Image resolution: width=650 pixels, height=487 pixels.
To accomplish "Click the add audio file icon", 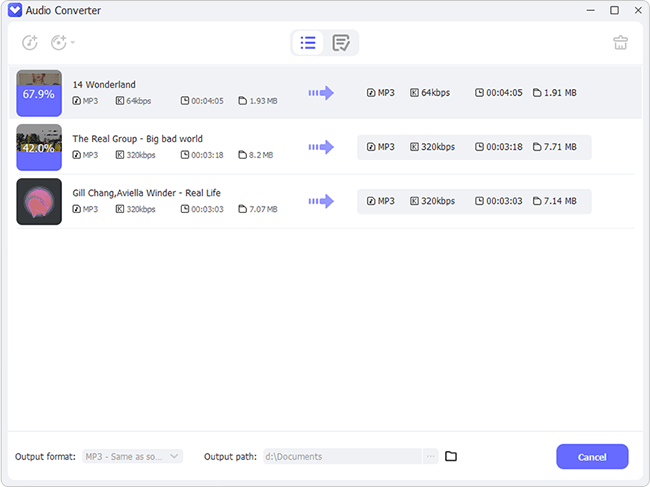I will (x=30, y=42).
